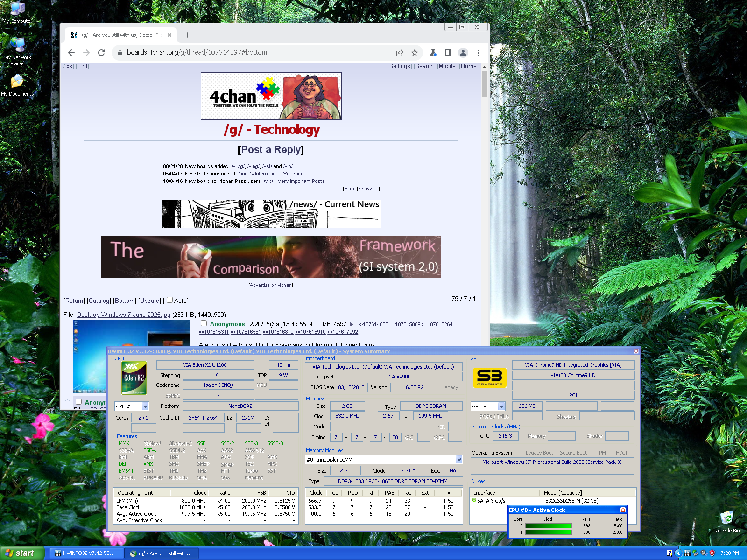Image resolution: width=747 pixels, height=560 pixels.
Task: Click the Edit boards link
Action: tap(83, 66)
